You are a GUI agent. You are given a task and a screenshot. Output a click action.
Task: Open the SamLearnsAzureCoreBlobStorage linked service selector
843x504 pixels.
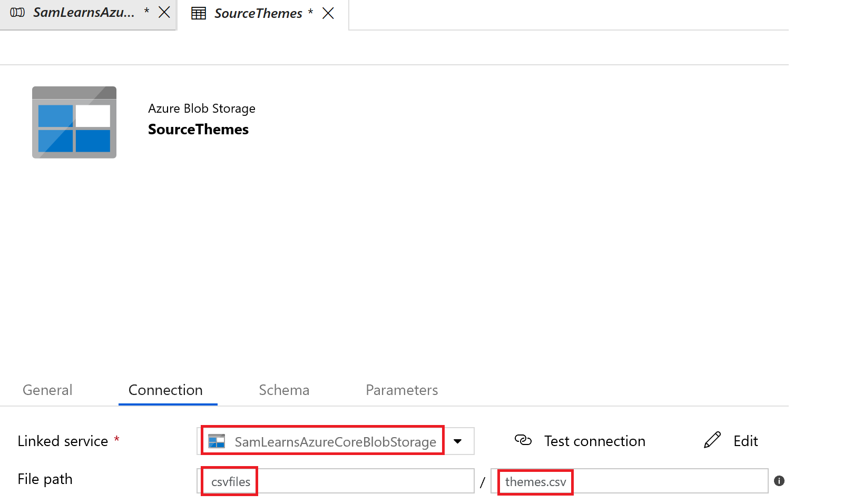coord(335,441)
